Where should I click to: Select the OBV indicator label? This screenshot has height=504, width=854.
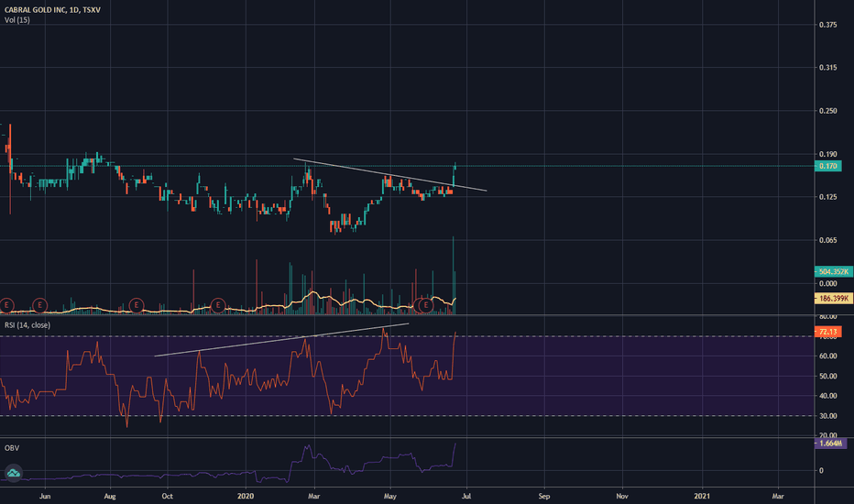11,448
